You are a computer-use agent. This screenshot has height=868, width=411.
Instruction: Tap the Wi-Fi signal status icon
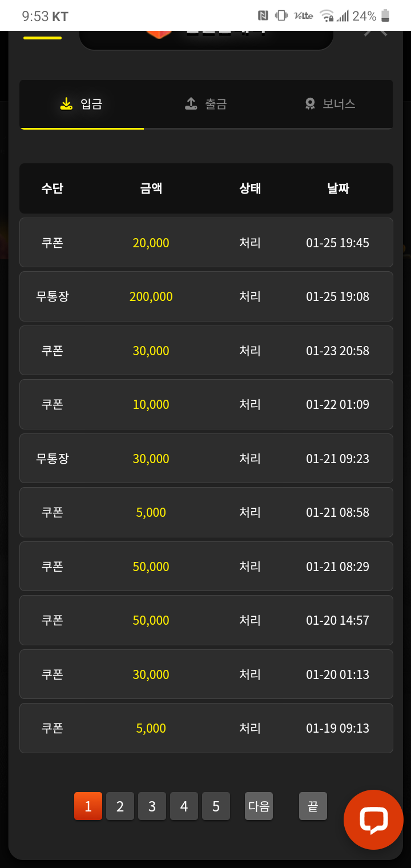point(327,16)
